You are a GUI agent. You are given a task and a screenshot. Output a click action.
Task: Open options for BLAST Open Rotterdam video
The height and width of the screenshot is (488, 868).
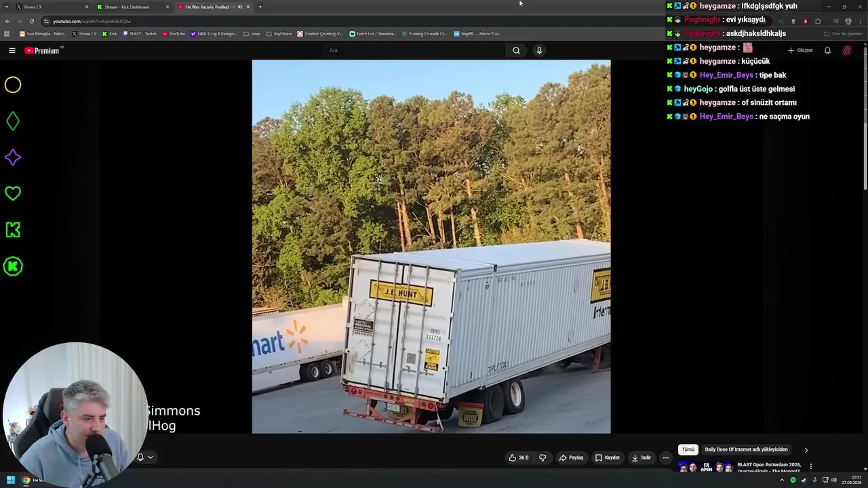click(810, 466)
